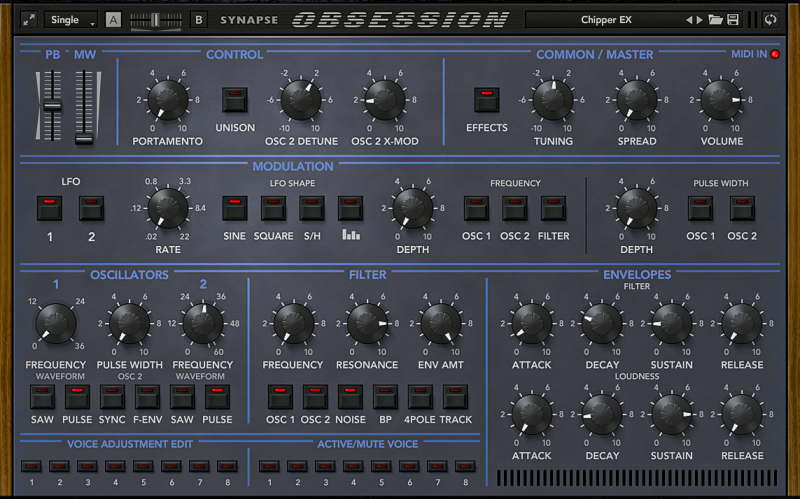Toggle voice 8 in Active/Mute Voice
800x499 pixels.
point(465,466)
